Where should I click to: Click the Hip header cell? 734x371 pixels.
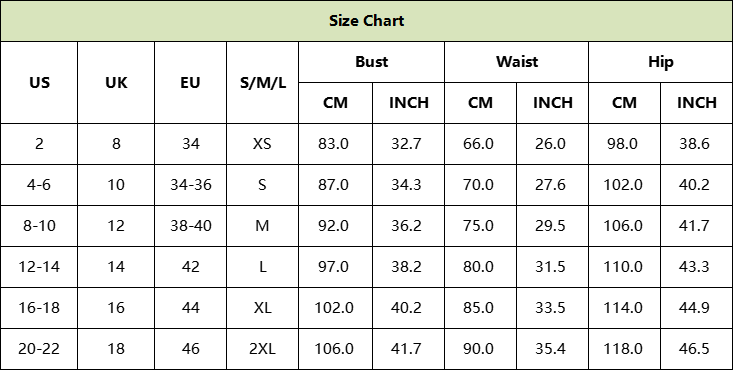click(x=661, y=62)
